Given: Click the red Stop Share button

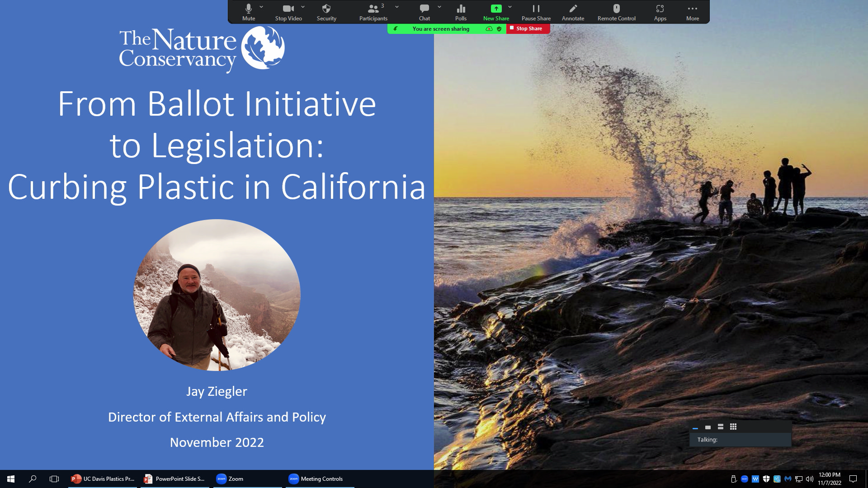Looking at the screenshot, I should coord(528,28).
